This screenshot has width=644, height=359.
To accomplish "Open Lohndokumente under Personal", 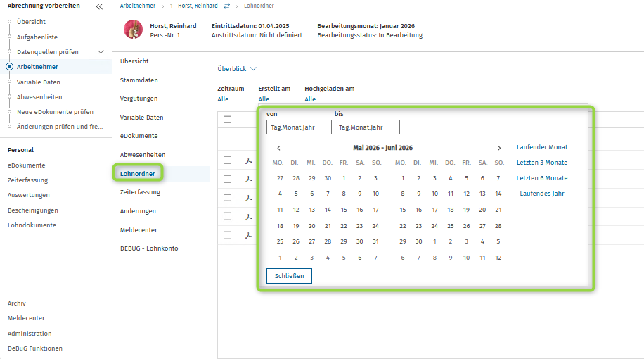I will click(32, 225).
